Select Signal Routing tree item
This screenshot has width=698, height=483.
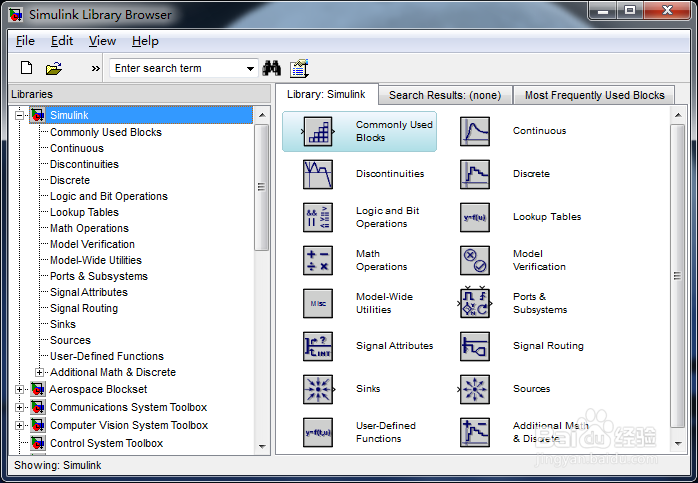[84, 308]
